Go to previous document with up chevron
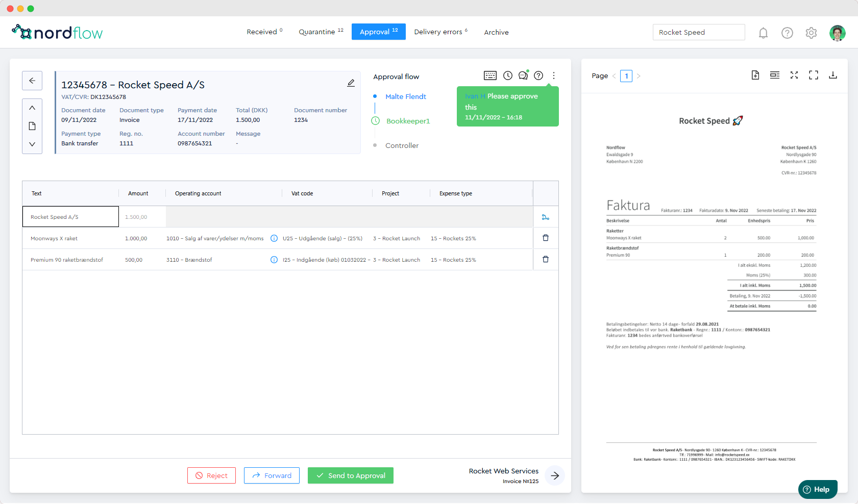The image size is (858, 504). tap(32, 108)
